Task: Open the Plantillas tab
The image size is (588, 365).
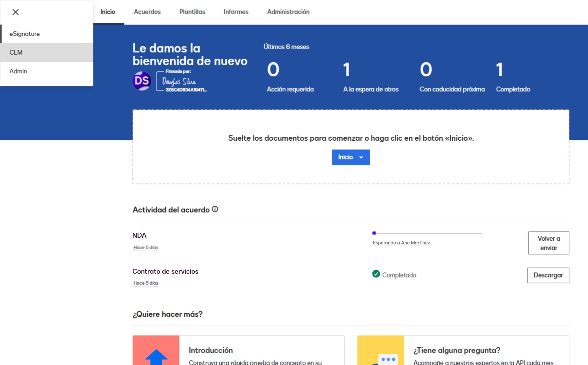Action: coord(192,12)
